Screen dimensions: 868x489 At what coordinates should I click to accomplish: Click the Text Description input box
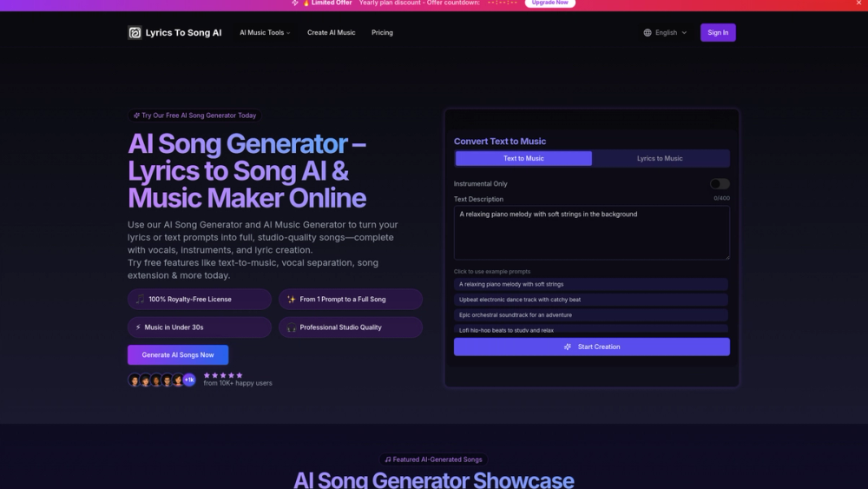pos(591,233)
